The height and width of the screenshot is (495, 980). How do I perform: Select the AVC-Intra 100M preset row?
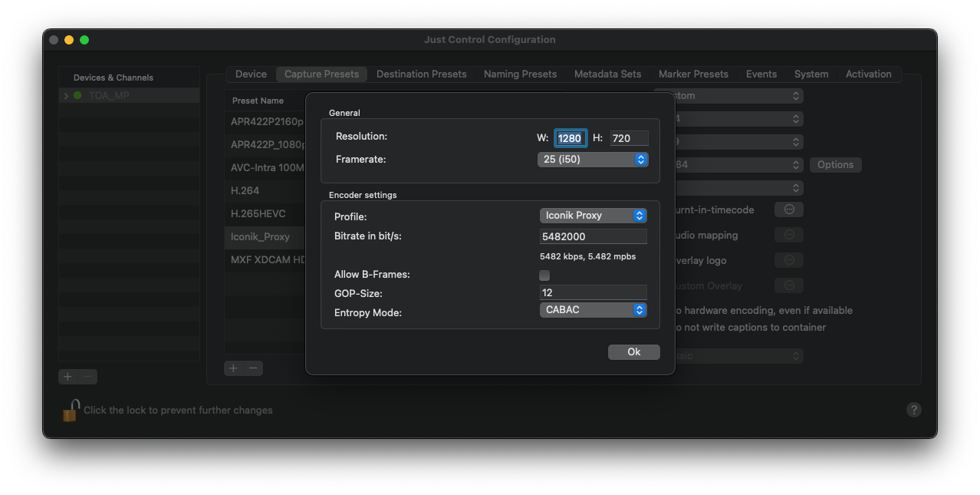click(x=265, y=167)
